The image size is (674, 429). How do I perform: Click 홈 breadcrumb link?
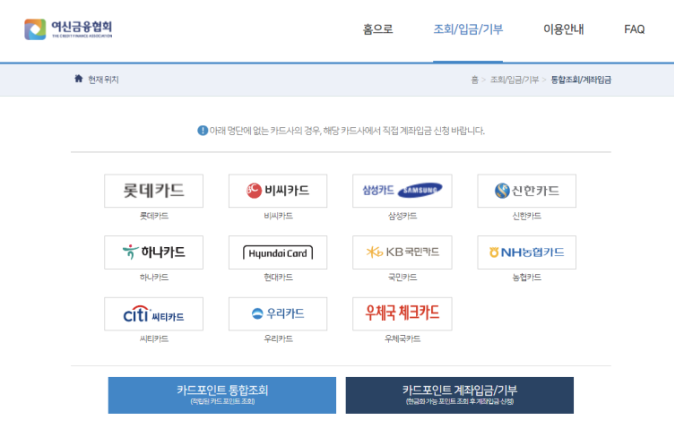(475, 80)
